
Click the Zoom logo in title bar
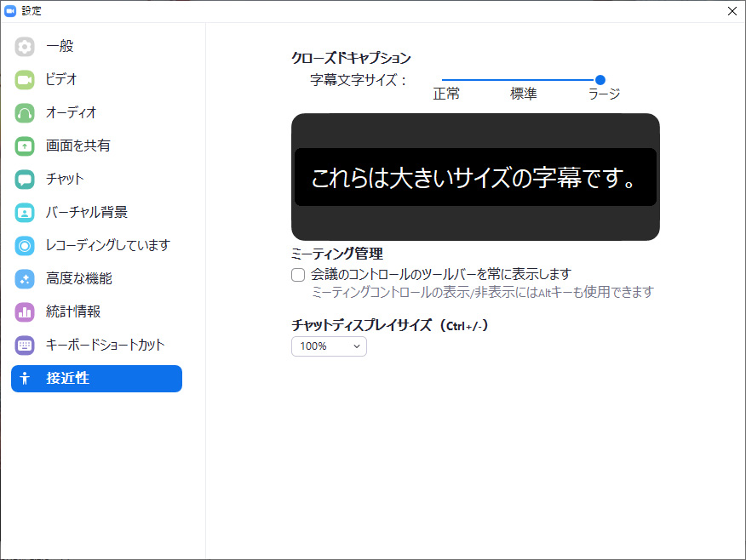click(x=10, y=11)
